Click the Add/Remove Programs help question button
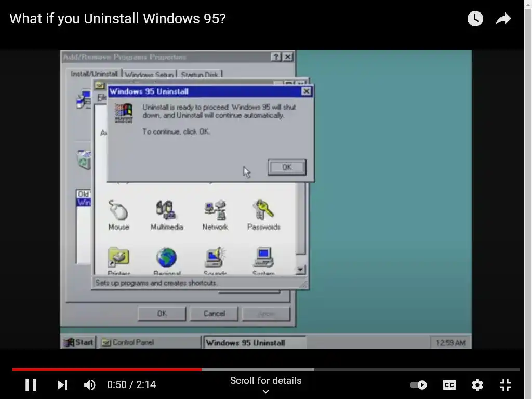 pos(276,57)
